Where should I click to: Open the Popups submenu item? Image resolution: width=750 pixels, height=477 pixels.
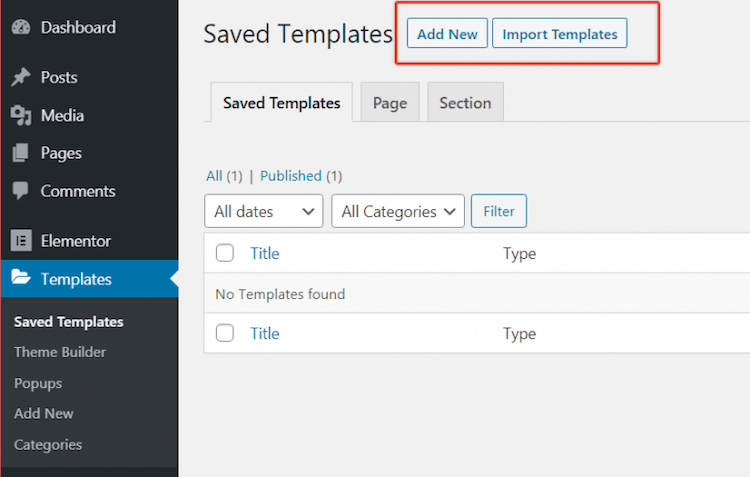38,383
